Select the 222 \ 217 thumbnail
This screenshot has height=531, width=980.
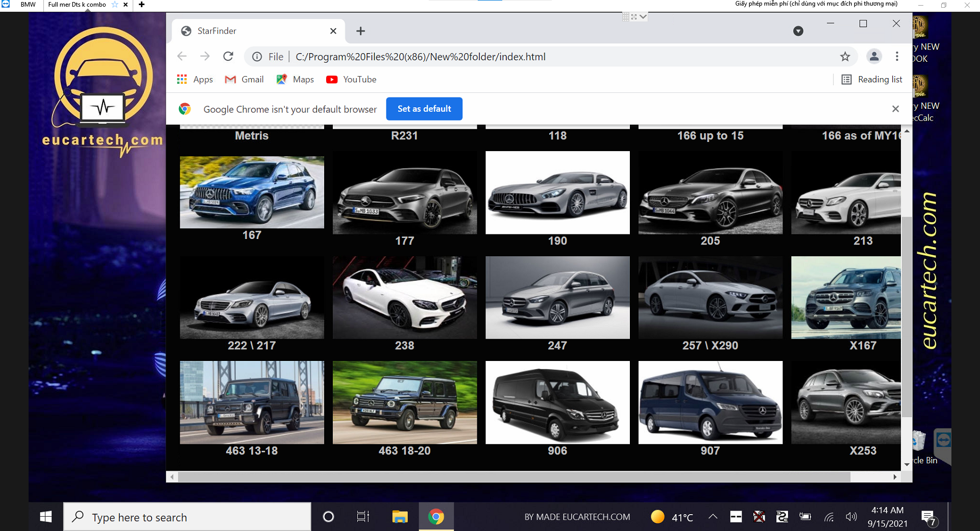pos(252,298)
